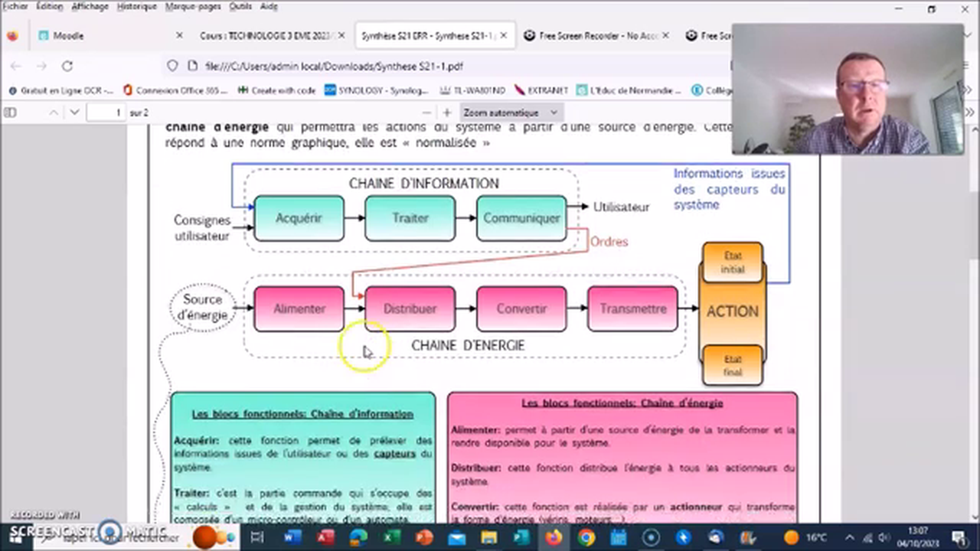
Task: Close the Synthèse S21 tab
Action: [x=505, y=35]
